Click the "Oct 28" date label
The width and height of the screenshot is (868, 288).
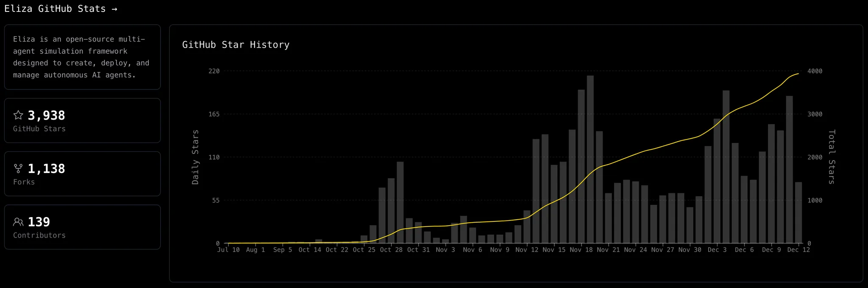391,250
